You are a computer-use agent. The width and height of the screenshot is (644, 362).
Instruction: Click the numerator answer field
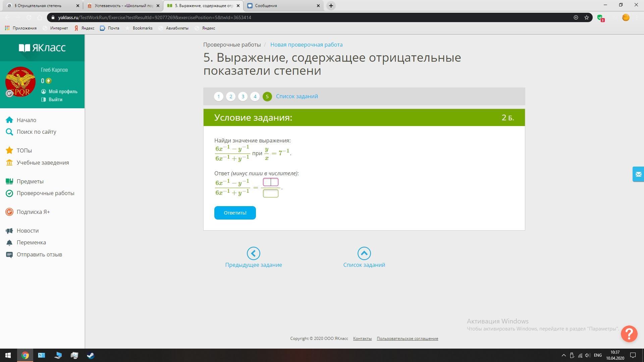270,182
